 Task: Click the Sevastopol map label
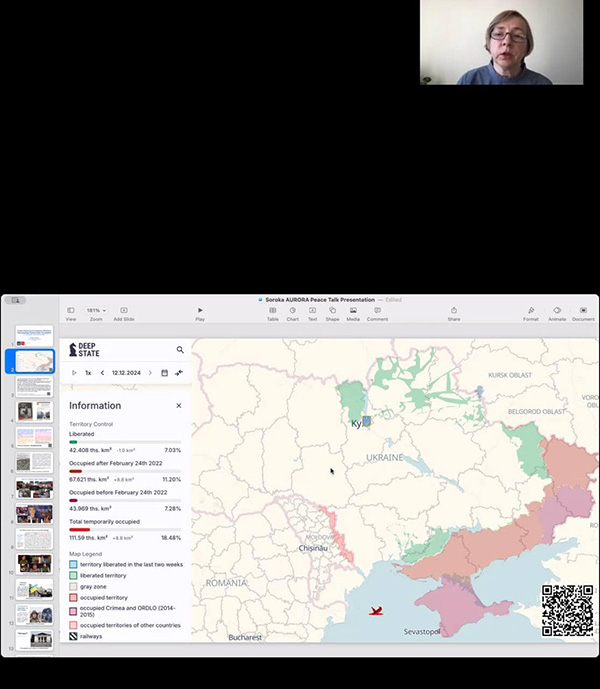coord(422,631)
